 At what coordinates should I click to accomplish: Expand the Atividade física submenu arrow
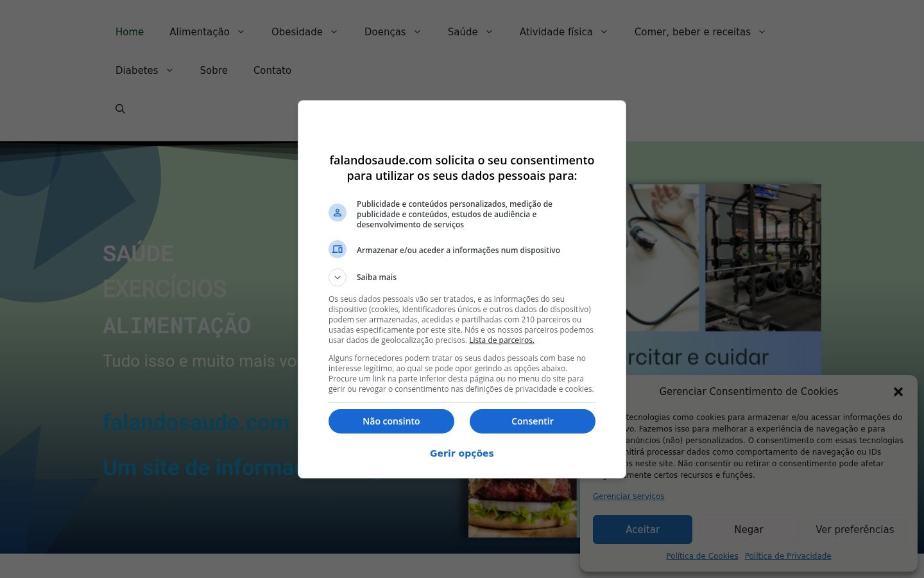(x=604, y=32)
